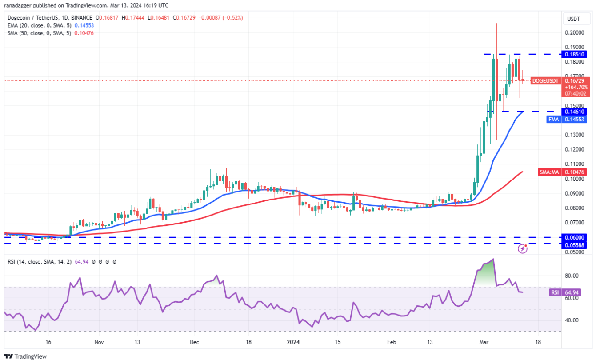
Task: Click the Nov date on time axis
Action: click(99, 342)
